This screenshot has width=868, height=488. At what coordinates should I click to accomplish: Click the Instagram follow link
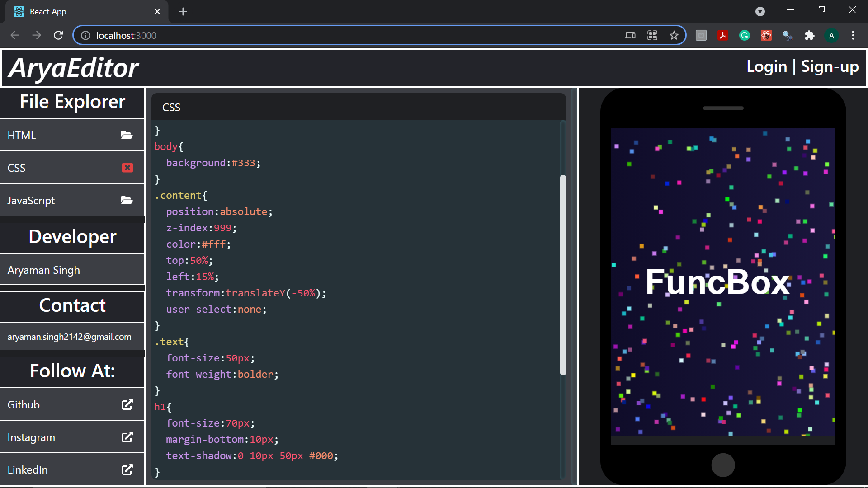coord(72,437)
